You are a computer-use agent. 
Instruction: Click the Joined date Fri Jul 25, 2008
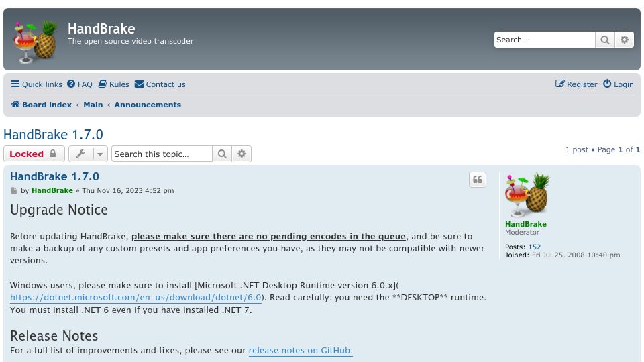coord(576,255)
